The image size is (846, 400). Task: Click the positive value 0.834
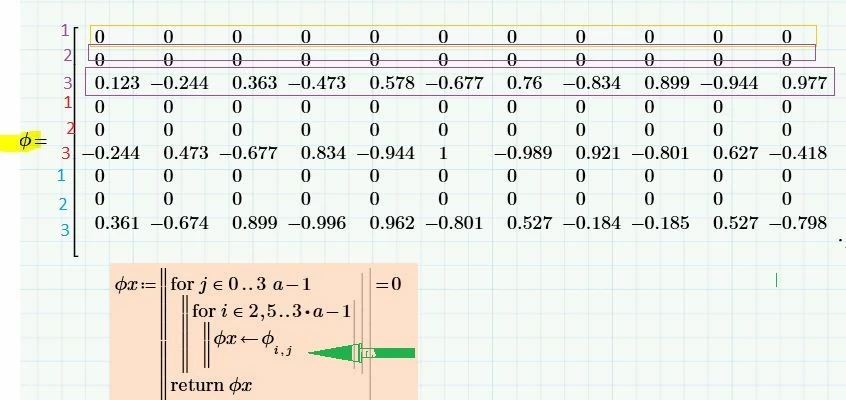tap(323, 153)
